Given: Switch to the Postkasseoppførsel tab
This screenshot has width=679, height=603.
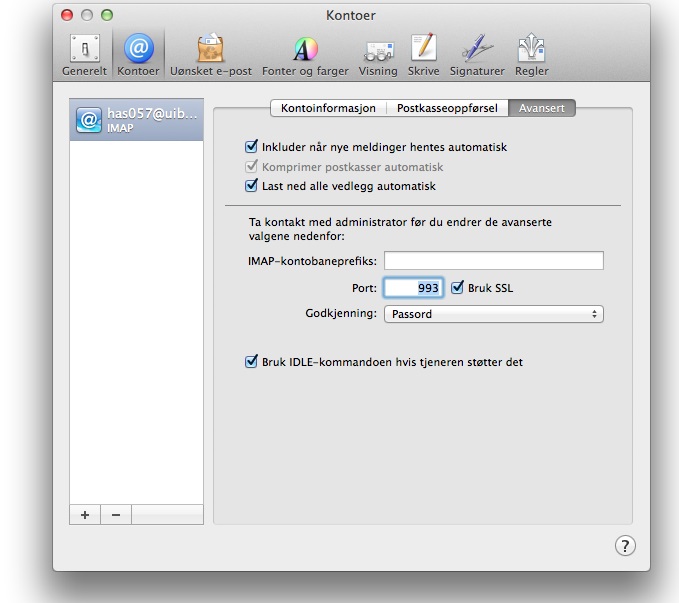Looking at the screenshot, I should (x=448, y=108).
